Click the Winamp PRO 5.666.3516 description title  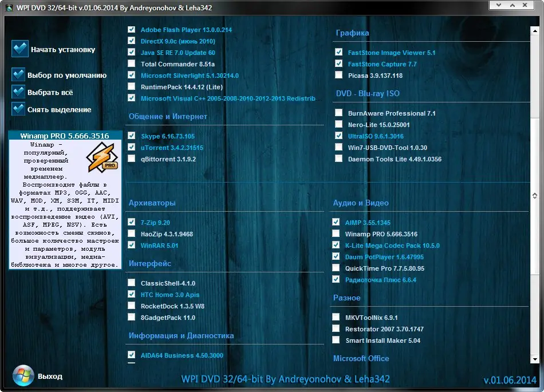[x=65, y=136]
